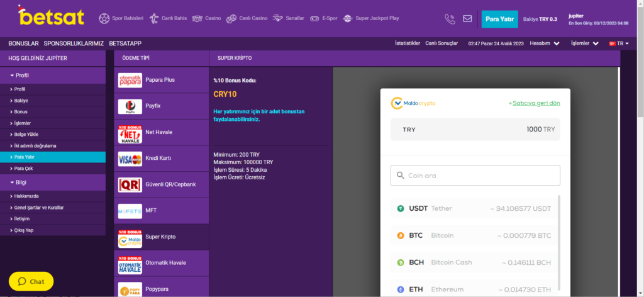The width and height of the screenshot is (644, 297).
Task: Select the BTC Bitcoin row
Action: [x=474, y=236]
